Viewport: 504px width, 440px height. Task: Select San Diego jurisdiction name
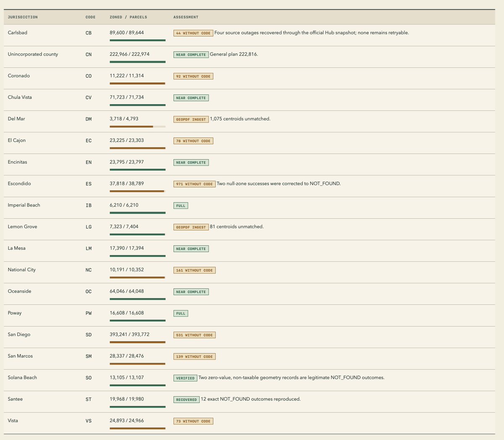[19, 334]
